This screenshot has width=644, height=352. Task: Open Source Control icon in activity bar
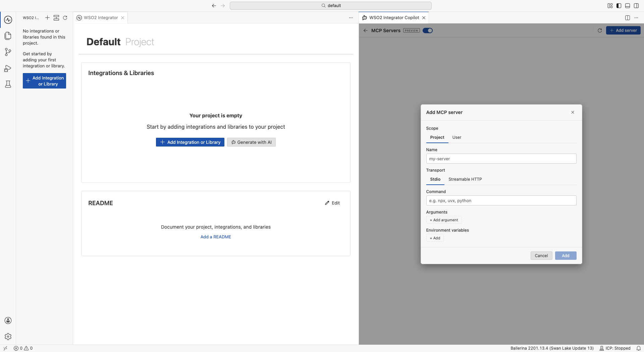8,52
